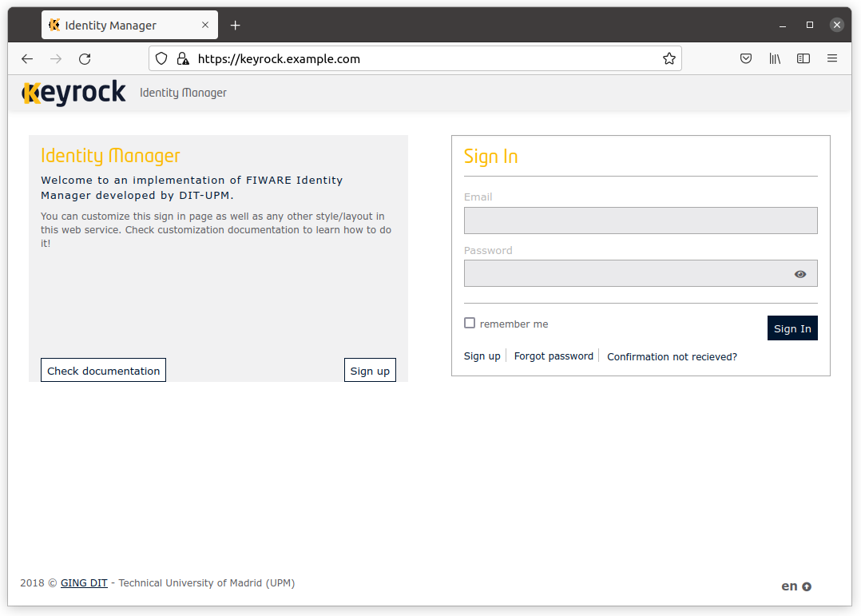Close the browser window
Viewport: 861px width, 616px height.
(837, 25)
